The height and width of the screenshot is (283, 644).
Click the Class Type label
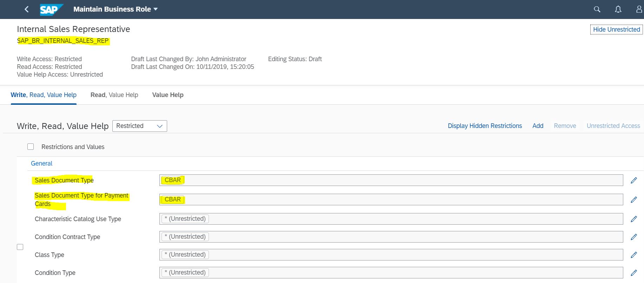click(x=50, y=255)
